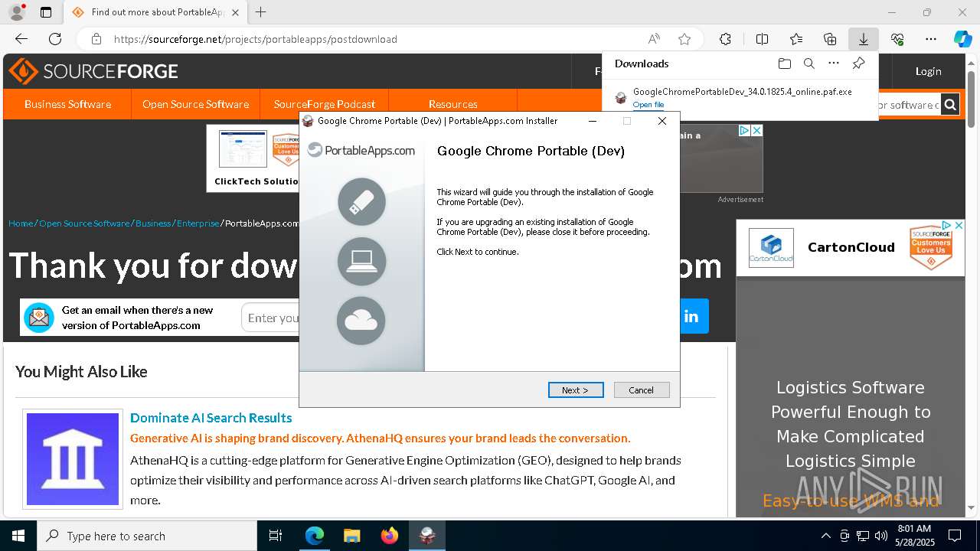Image resolution: width=980 pixels, height=551 pixels.
Task: Open Read aloud icon in address bar
Action: pyautogui.click(x=654, y=39)
